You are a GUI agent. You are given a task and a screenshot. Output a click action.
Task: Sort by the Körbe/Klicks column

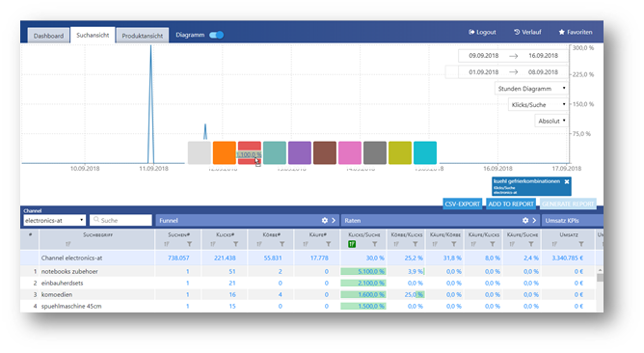(396, 244)
